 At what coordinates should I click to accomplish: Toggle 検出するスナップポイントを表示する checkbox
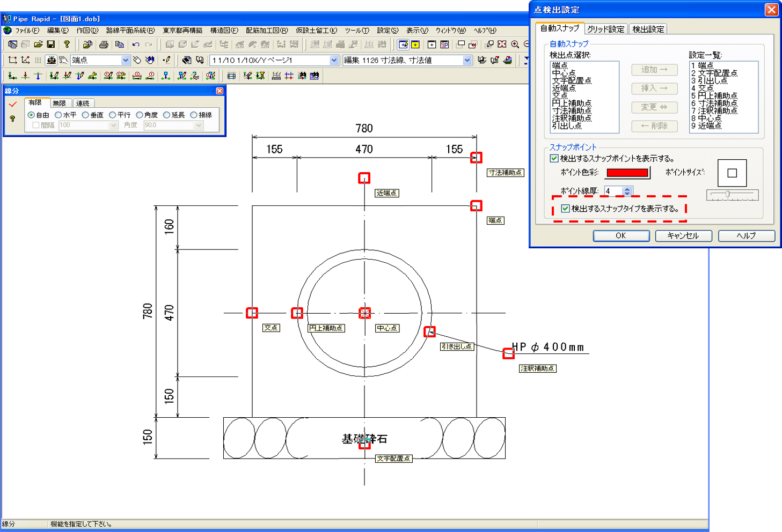click(554, 158)
